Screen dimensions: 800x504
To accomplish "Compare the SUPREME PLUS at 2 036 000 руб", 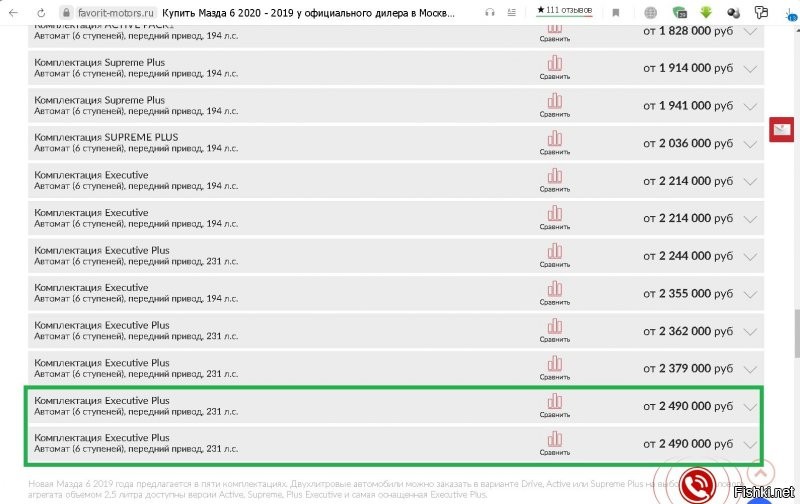I will pyautogui.click(x=555, y=142).
